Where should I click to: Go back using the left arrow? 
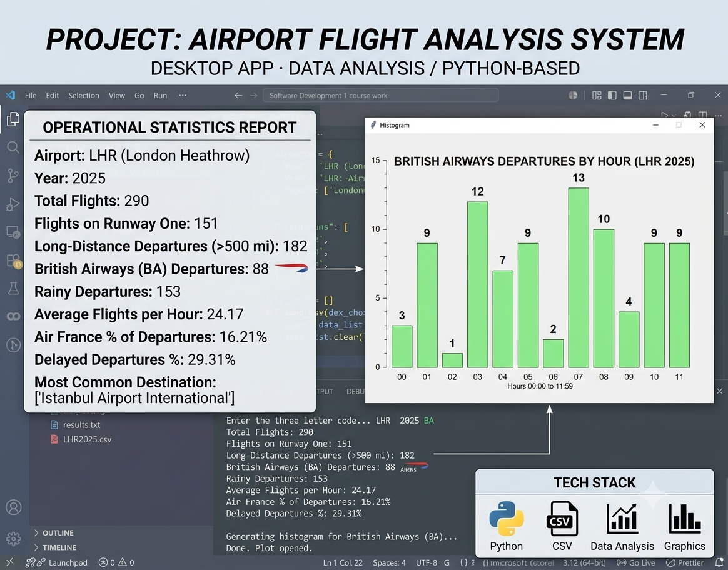coord(238,95)
